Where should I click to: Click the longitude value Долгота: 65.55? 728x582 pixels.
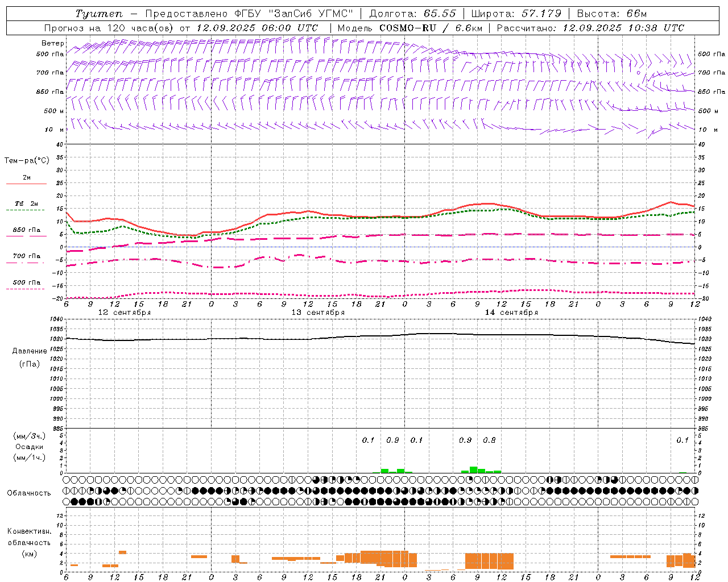[412, 14]
